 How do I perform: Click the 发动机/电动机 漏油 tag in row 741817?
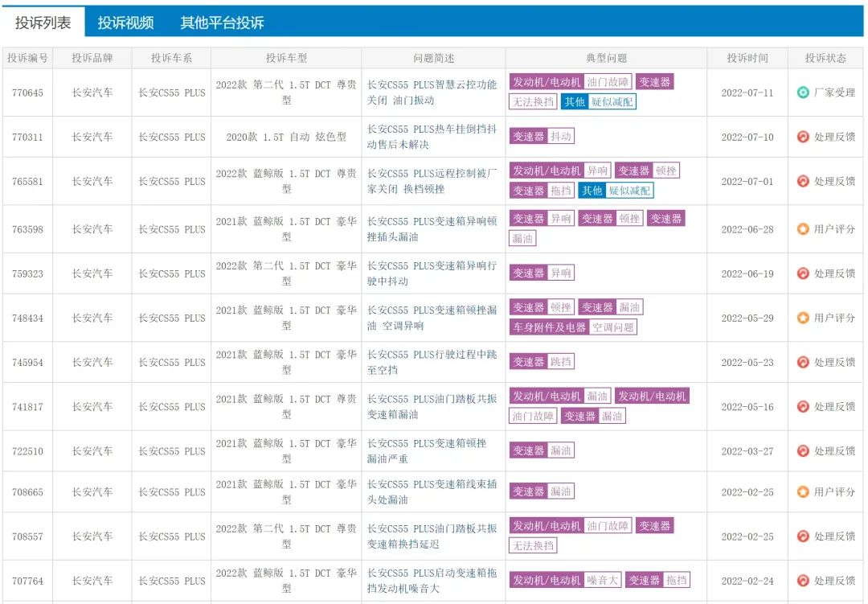tap(560, 396)
